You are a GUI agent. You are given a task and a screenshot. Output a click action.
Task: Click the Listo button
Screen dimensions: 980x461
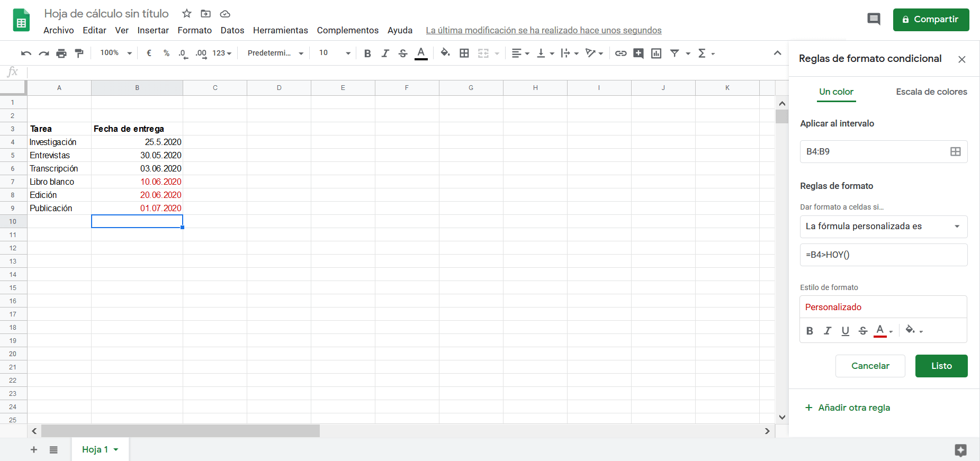tap(941, 366)
